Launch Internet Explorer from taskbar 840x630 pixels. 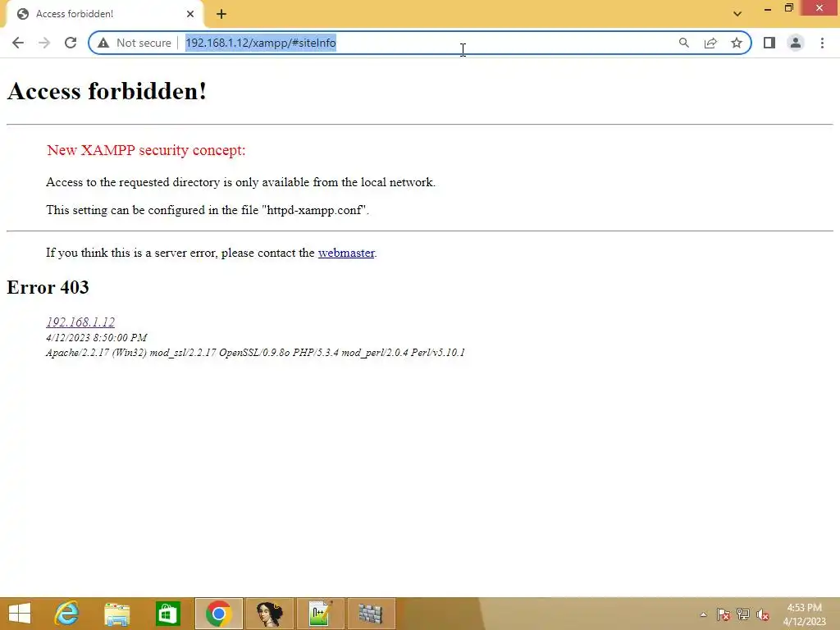point(67,614)
